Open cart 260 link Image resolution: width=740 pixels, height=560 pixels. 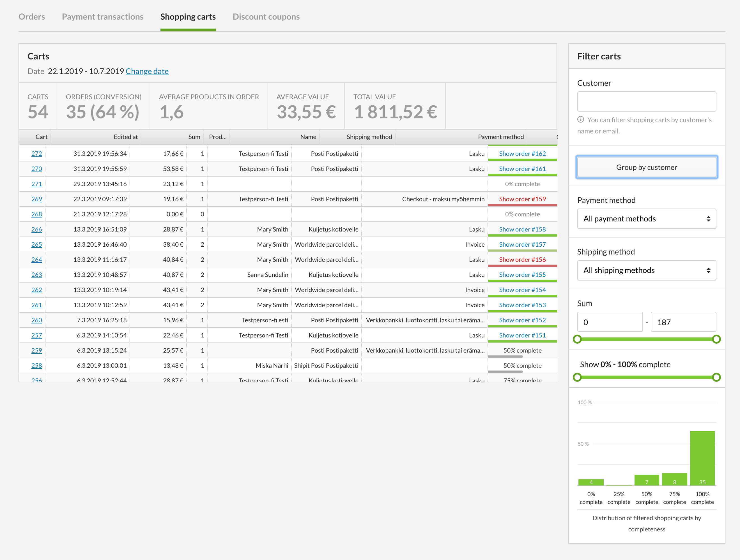37,320
